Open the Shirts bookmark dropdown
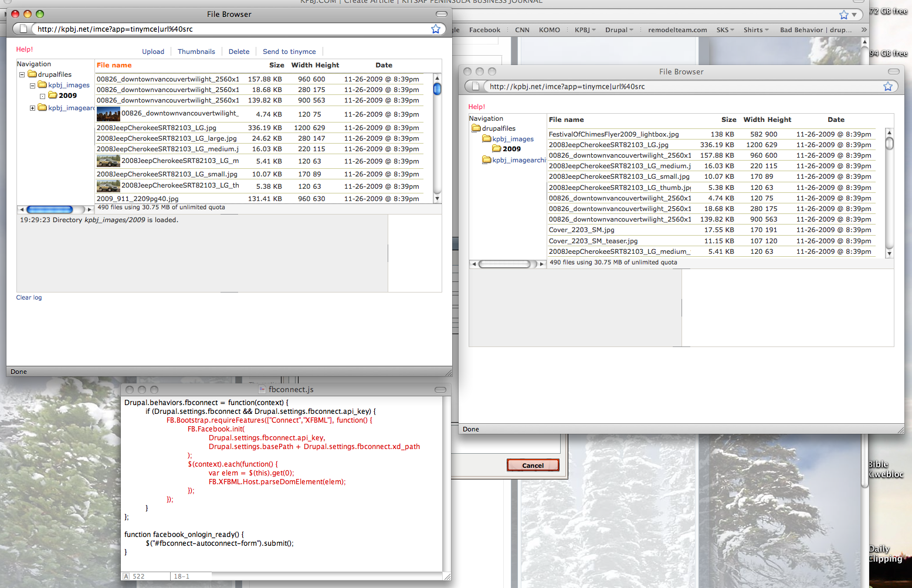Image resolution: width=912 pixels, height=588 pixels. 755,30
